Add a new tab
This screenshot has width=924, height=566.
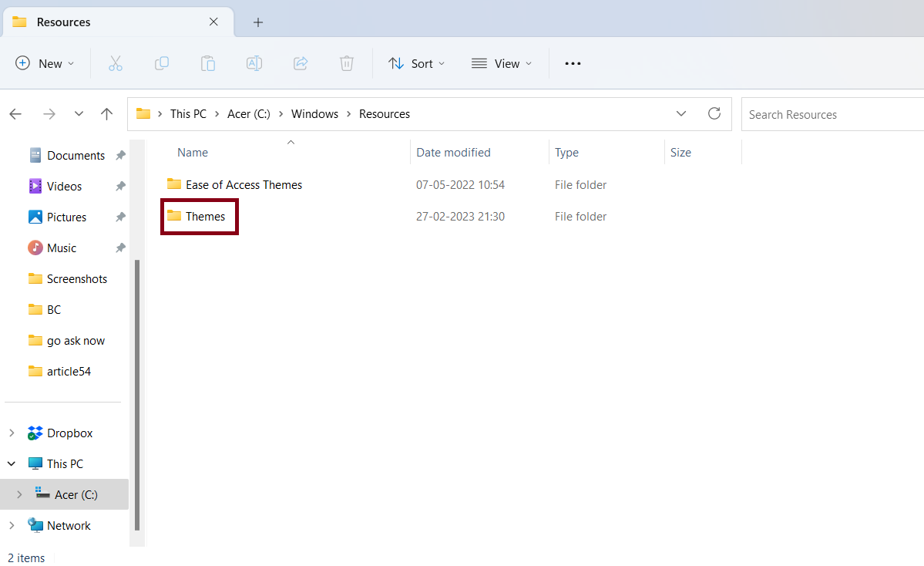[258, 22]
